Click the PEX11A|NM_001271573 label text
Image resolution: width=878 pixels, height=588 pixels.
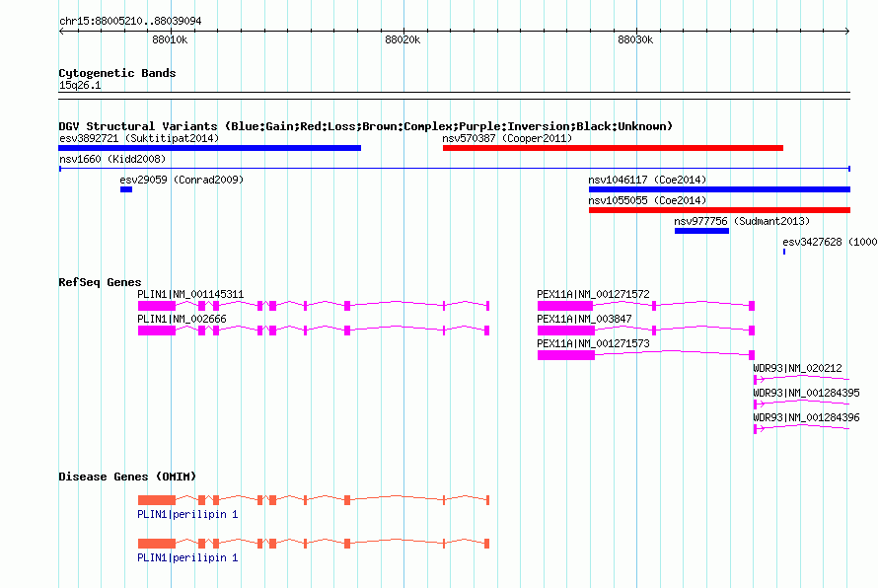coord(593,343)
